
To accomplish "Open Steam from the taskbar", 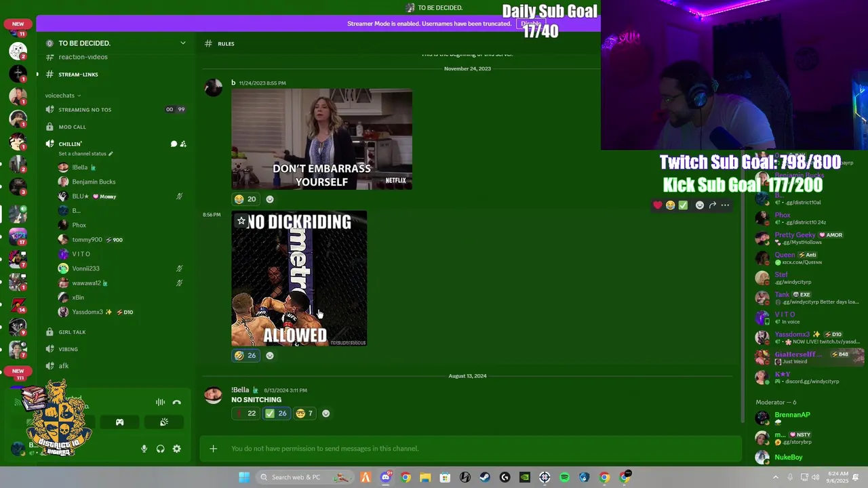I will tap(485, 477).
